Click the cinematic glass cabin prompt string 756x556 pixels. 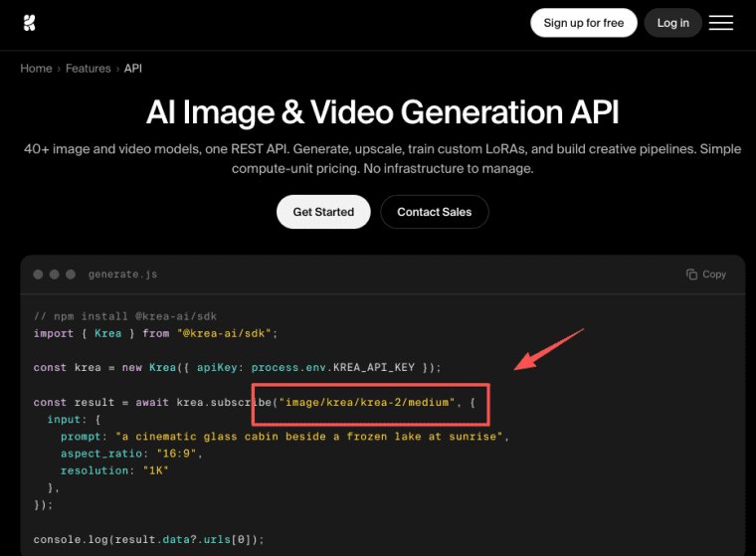309,437
